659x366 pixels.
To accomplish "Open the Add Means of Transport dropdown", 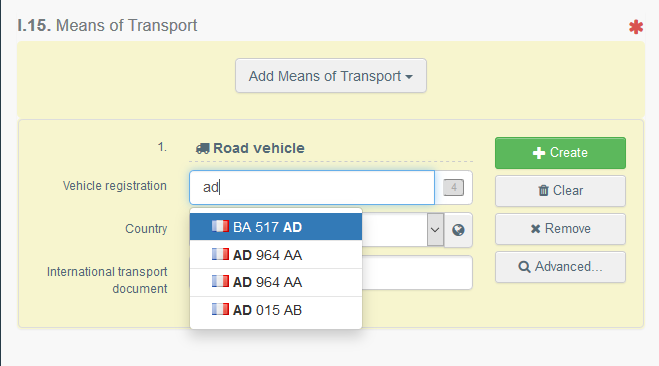I will coord(331,76).
